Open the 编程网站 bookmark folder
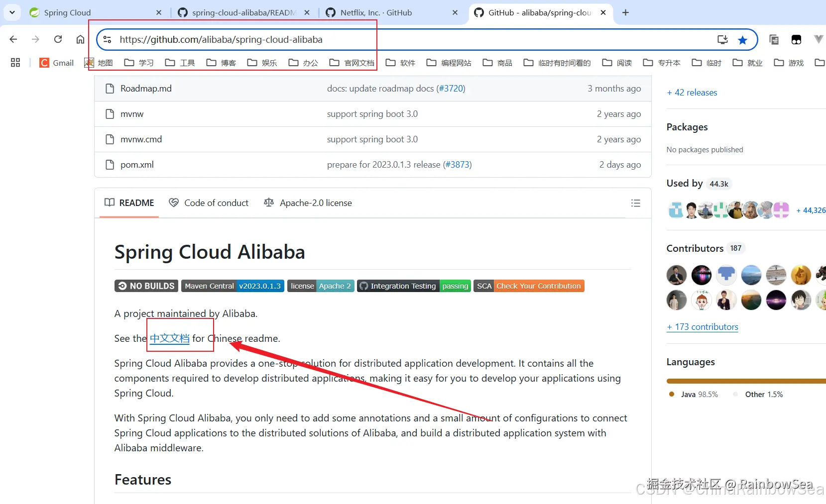826x504 pixels. tap(449, 63)
